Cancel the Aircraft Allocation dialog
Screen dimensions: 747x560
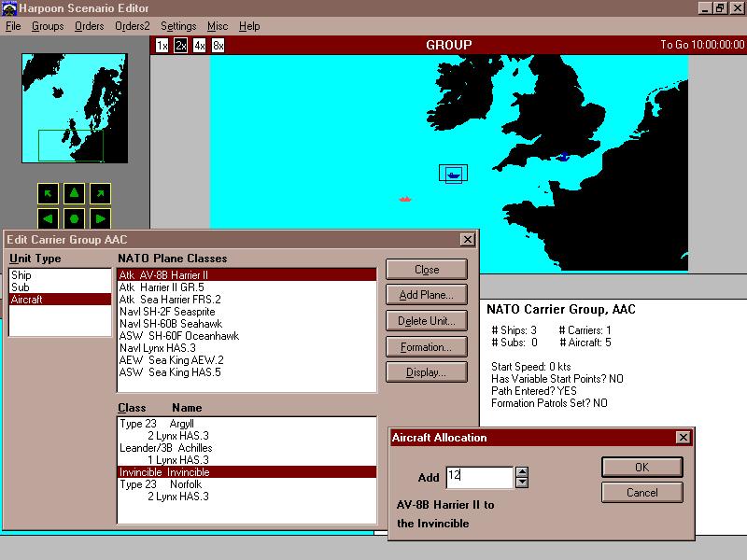[642, 493]
